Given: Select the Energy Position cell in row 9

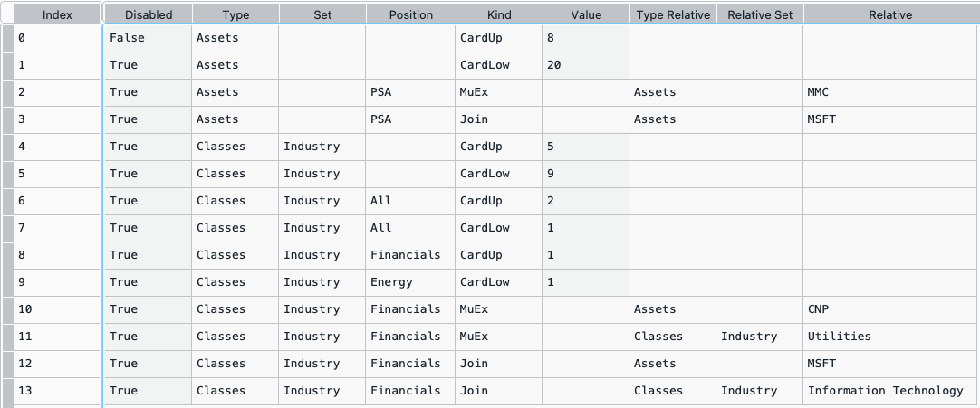Looking at the screenshot, I should pos(410,282).
